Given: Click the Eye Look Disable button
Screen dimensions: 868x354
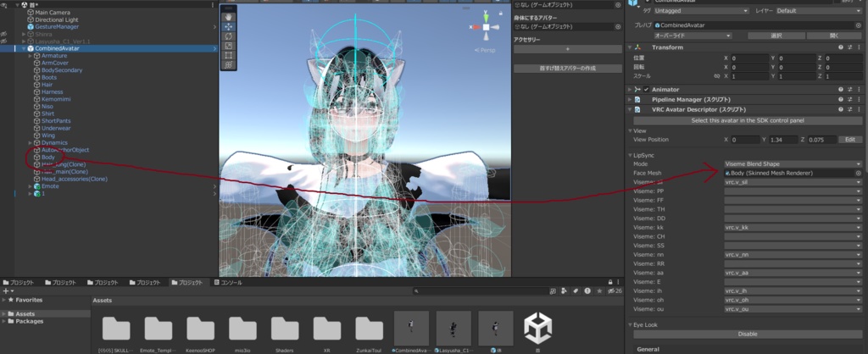Looking at the screenshot, I should (748, 334).
